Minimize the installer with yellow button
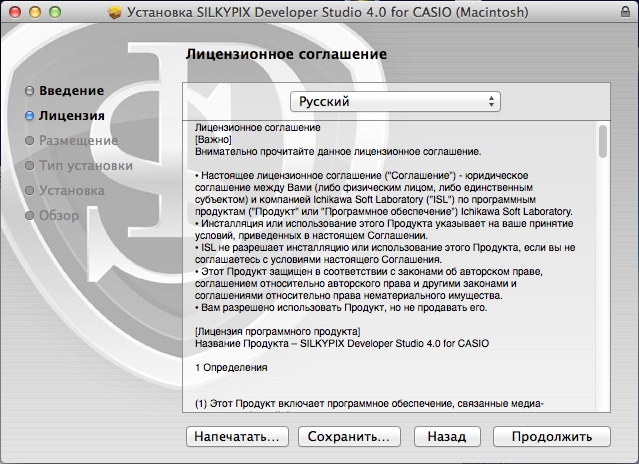 (x=35, y=12)
